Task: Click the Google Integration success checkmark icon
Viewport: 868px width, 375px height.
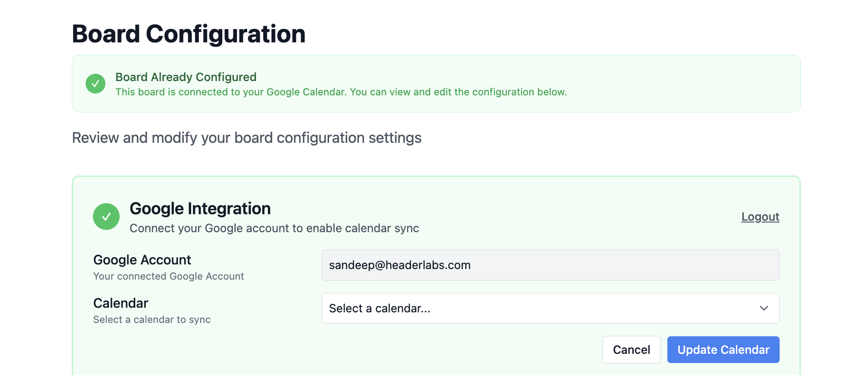Action: point(106,217)
